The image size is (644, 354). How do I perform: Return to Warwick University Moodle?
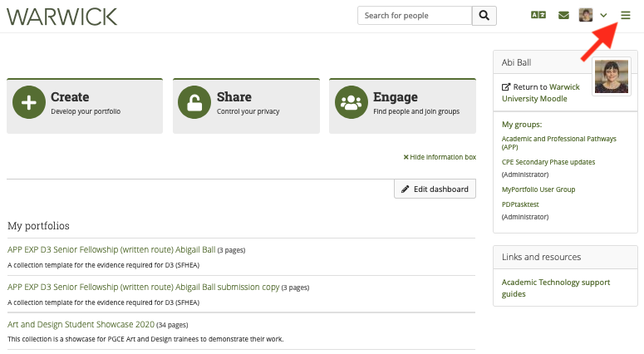point(540,92)
